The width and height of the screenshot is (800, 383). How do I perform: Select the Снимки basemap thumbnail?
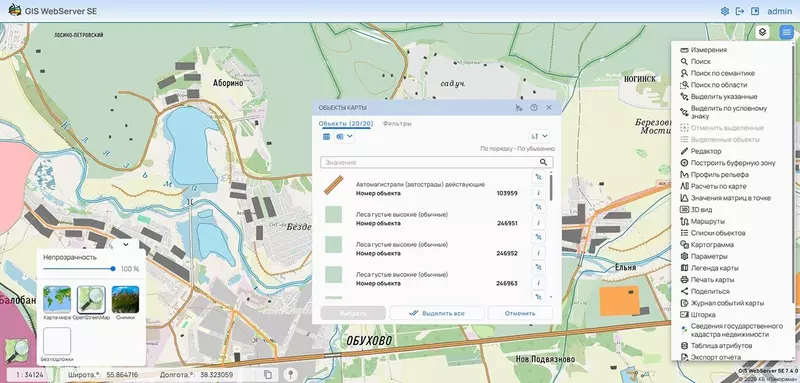126,299
